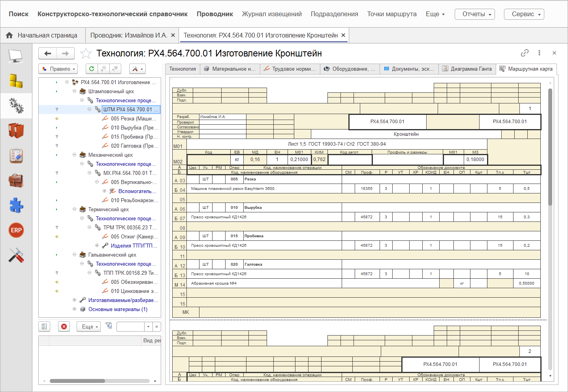Select the 005 Резка operation in tree
This screenshot has width=568, height=392.
[x=134, y=118]
